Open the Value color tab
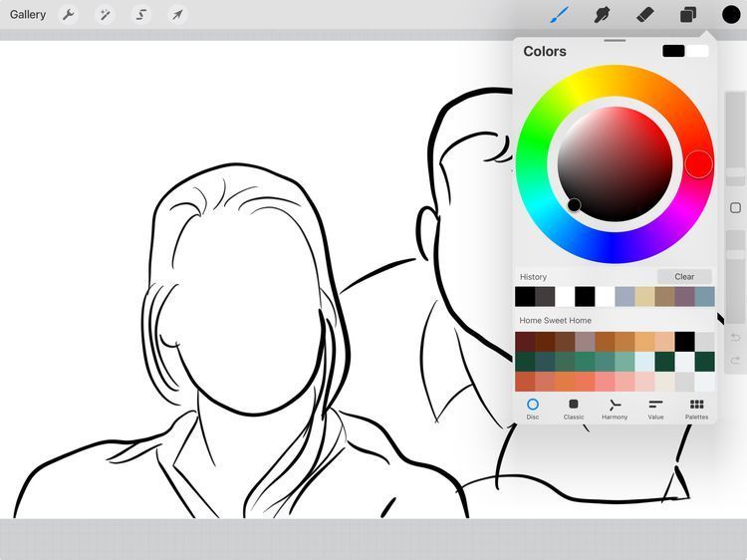Viewport: 747px width, 560px height. 655,409
